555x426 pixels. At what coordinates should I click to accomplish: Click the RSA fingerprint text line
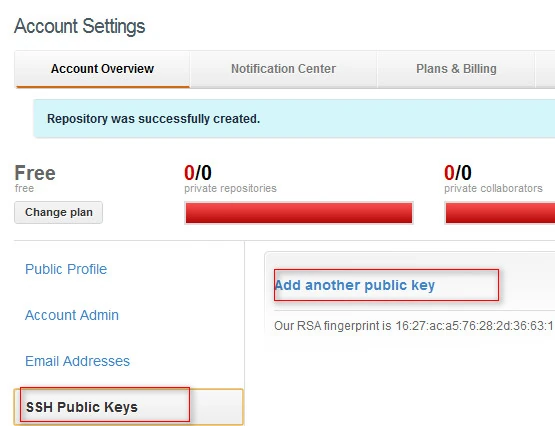(414, 326)
